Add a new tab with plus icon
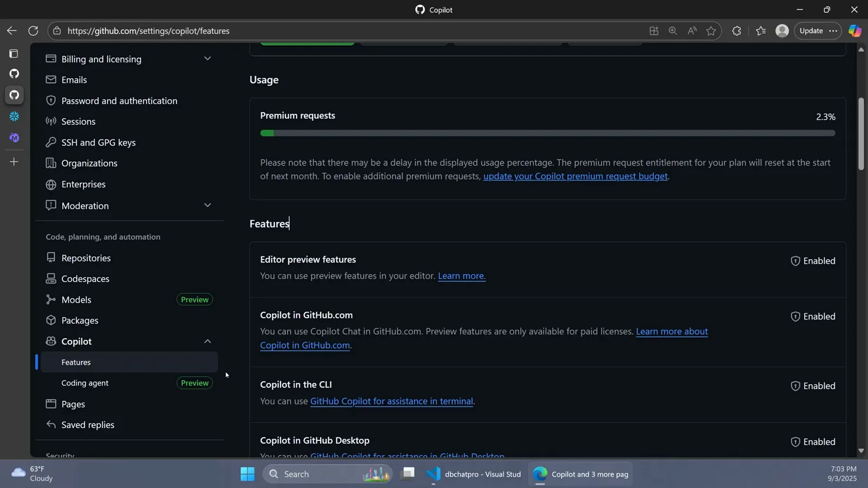Screen dimensions: 868x488 14,162
